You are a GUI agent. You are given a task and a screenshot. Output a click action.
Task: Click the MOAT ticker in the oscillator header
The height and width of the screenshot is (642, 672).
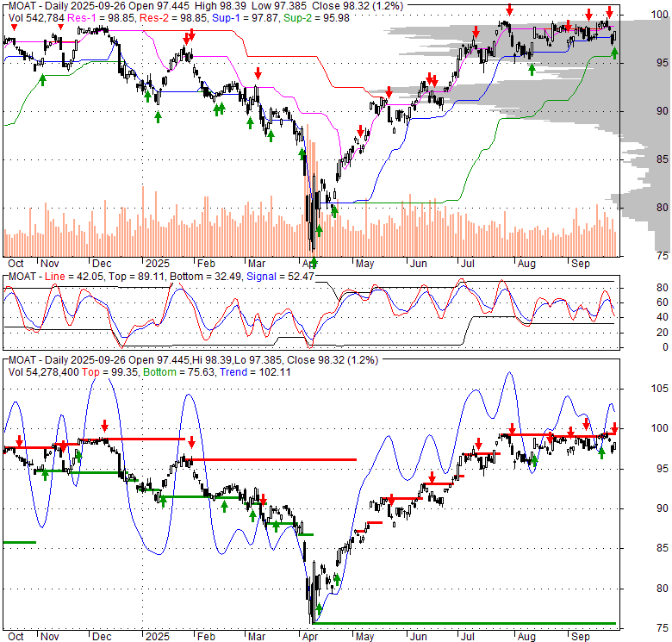click(x=22, y=277)
